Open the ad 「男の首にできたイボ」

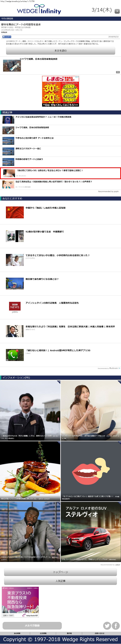(60, 173)
